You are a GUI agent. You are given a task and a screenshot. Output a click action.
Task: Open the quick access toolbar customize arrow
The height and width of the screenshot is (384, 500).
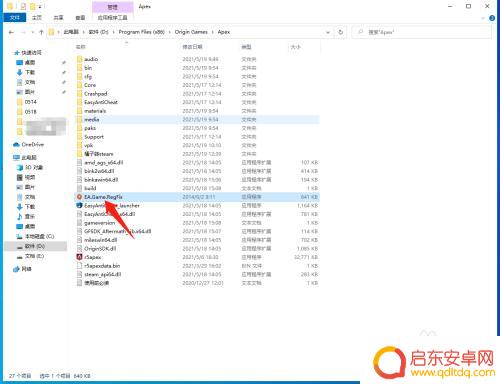[40, 7]
